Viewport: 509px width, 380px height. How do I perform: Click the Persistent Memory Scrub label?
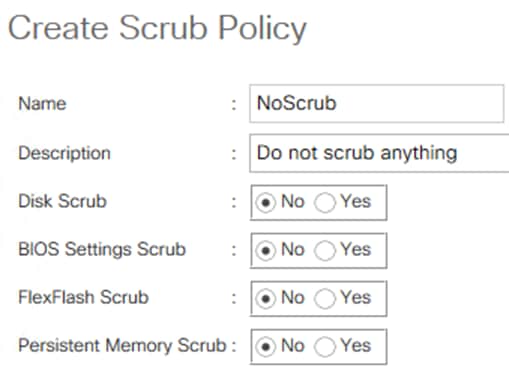click(122, 345)
